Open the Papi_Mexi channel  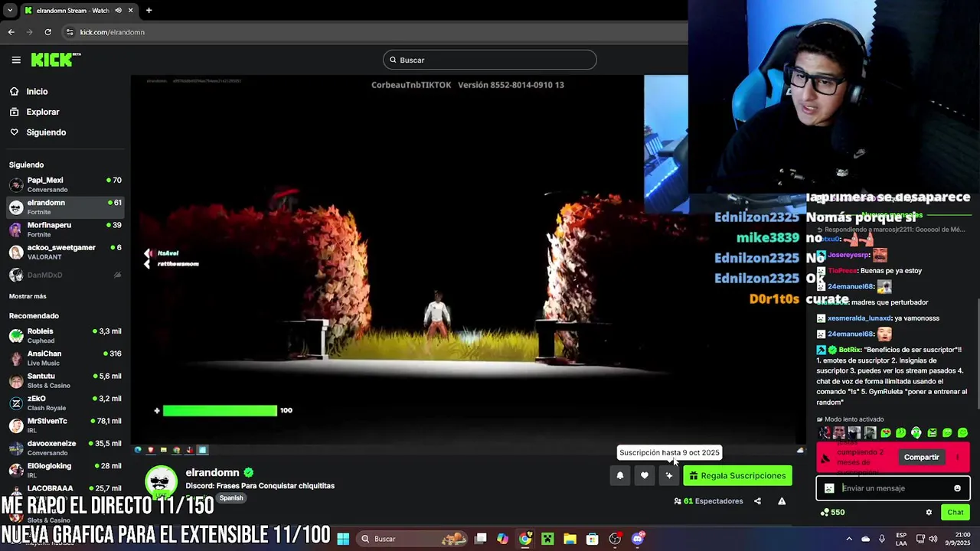(65, 184)
